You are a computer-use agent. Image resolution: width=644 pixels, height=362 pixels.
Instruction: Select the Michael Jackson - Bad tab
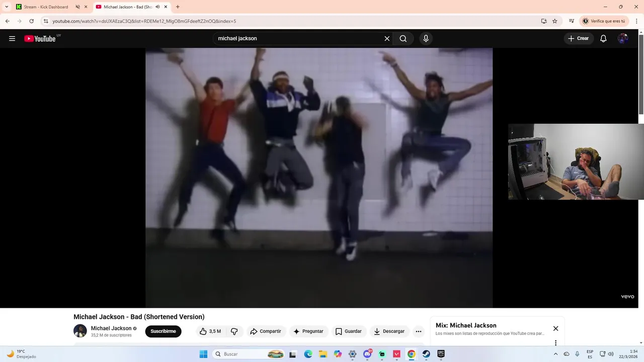coord(128,7)
